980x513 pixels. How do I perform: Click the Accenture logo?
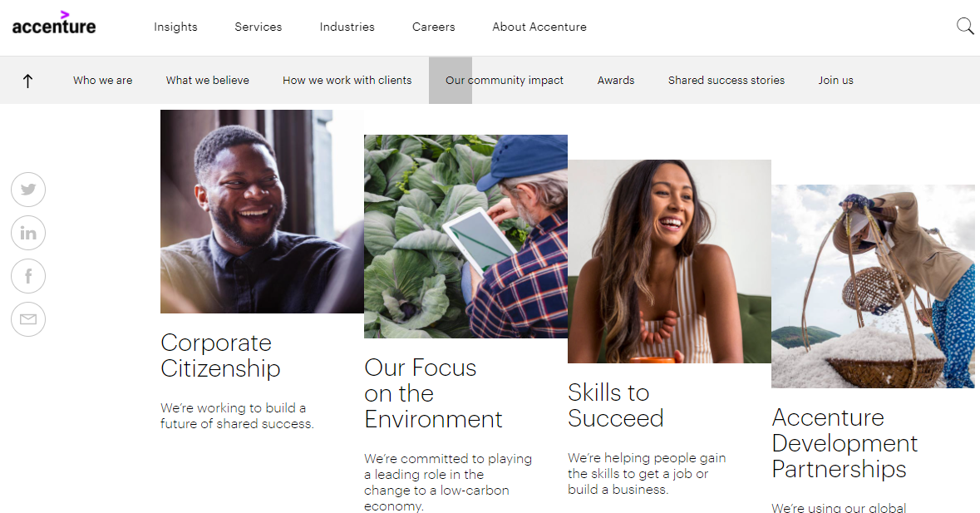53,26
